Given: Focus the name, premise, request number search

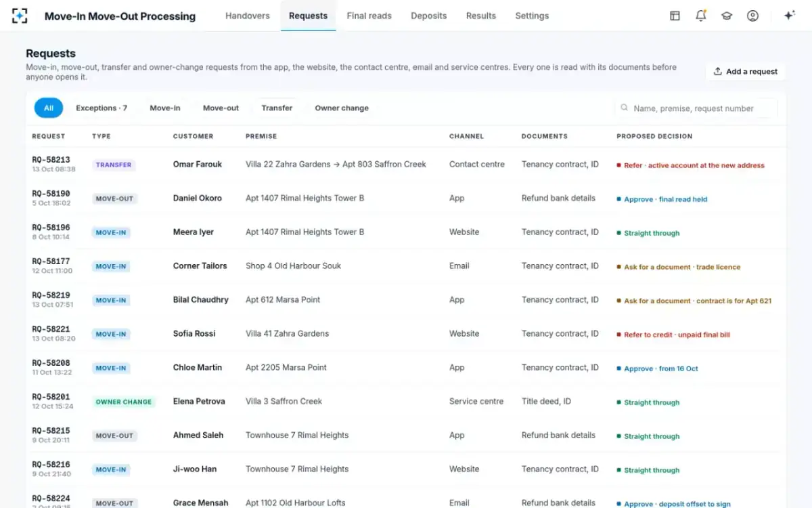Looking at the screenshot, I should [696, 108].
